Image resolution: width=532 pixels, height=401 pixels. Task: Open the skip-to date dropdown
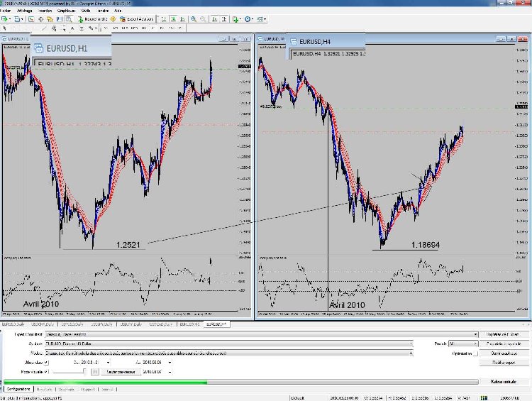pyautogui.click(x=170, y=372)
